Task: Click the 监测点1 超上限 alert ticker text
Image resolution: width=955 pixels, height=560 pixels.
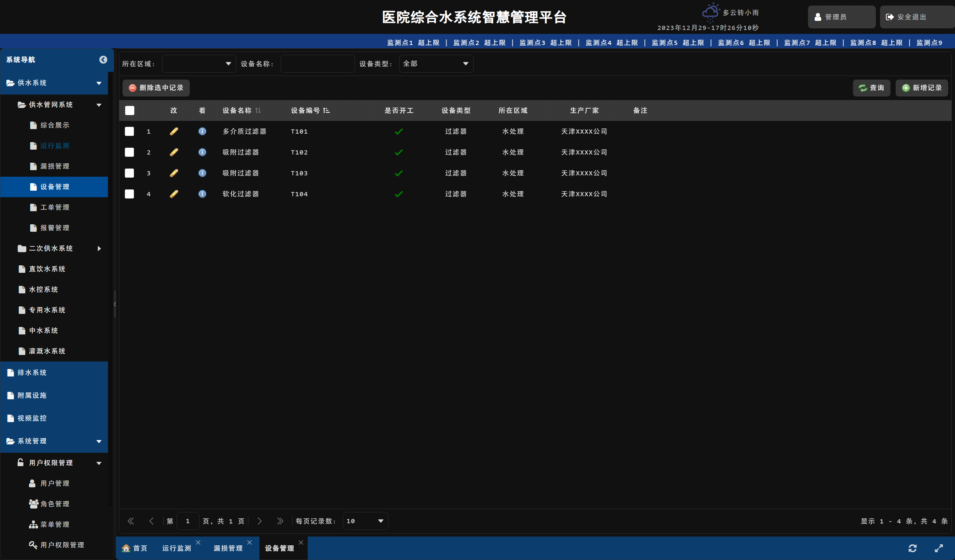Action: (413, 43)
